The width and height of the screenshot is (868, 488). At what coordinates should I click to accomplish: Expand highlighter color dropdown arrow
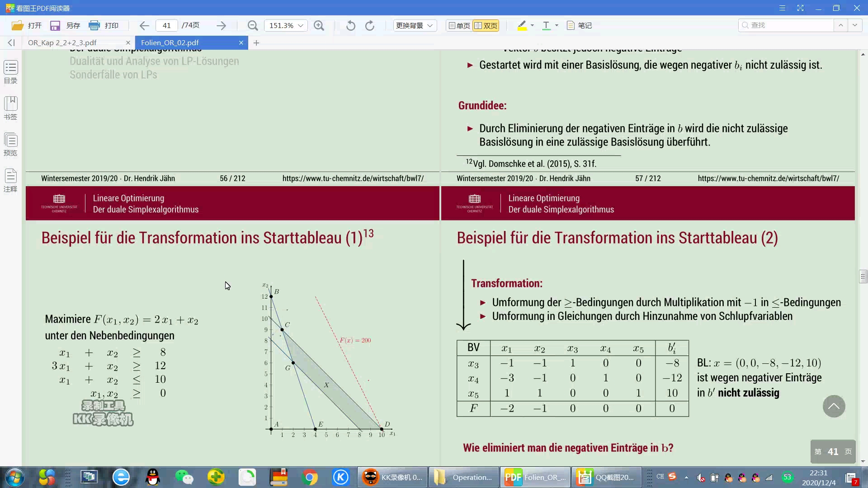pos(532,26)
